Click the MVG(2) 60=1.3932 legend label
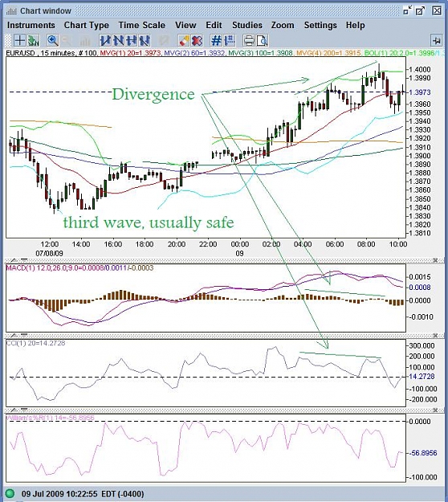 (x=194, y=53)
